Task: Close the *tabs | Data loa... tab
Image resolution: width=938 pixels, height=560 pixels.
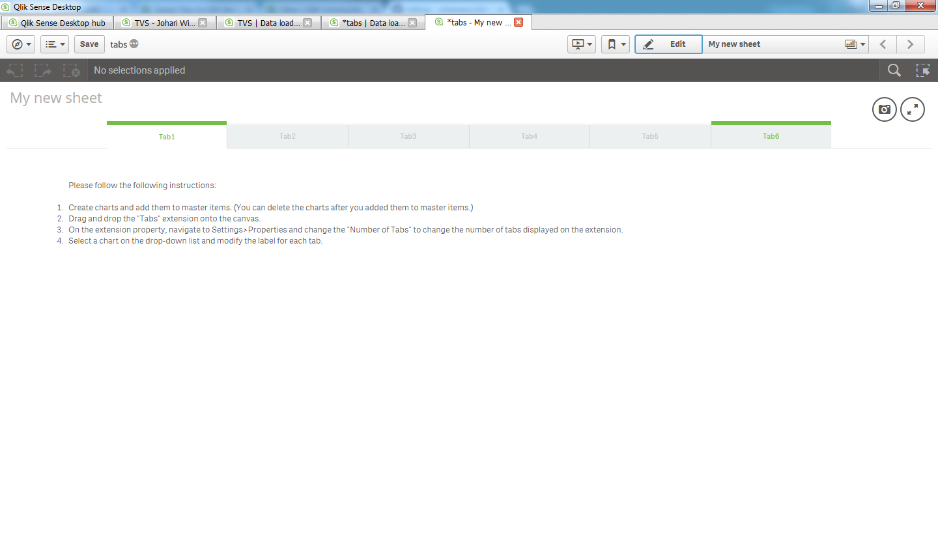Action: [412, 23]
